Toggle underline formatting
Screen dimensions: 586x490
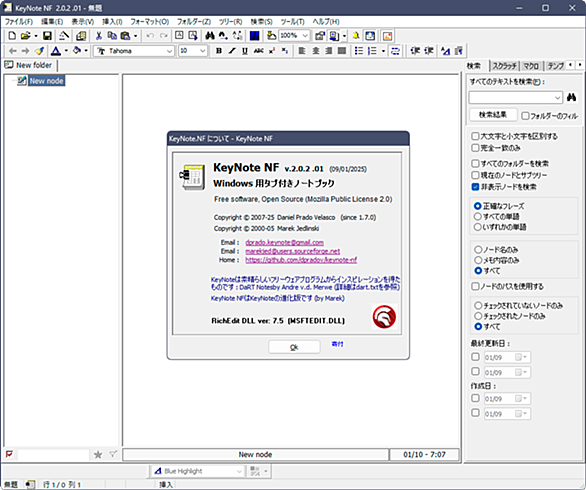pos(245,51)
